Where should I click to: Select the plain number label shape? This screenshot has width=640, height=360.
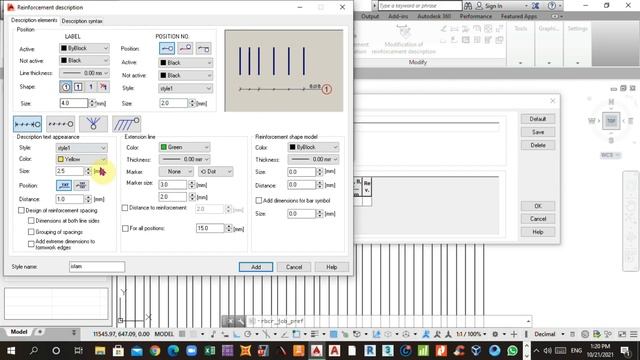[91, 87]
